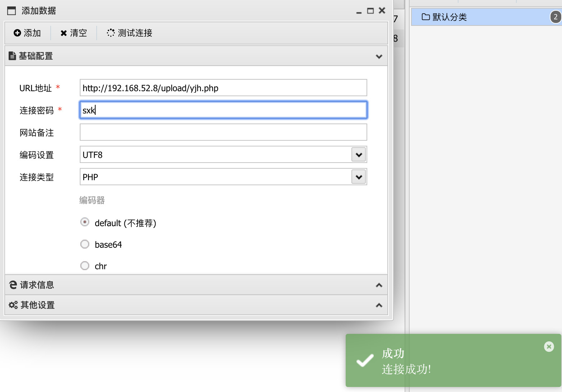Click the 网站备注 input field
This screenshot has width=562, height=392.
pos(223,132)
